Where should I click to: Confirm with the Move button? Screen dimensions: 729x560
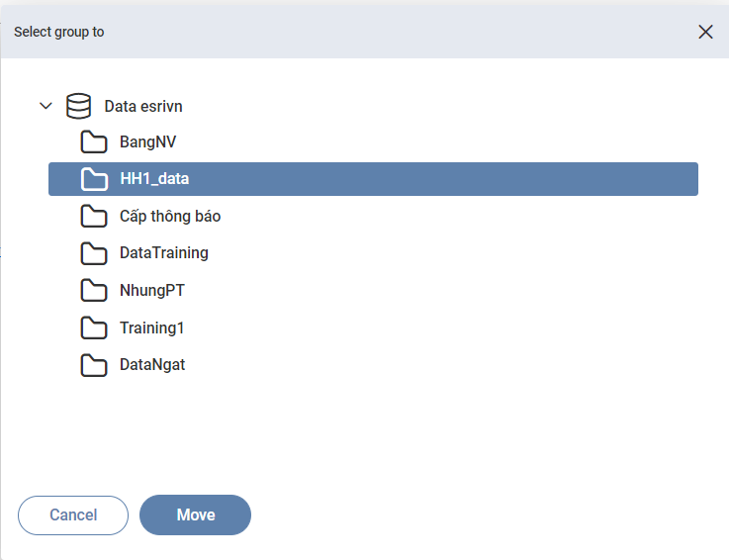(x=195, y=514)
